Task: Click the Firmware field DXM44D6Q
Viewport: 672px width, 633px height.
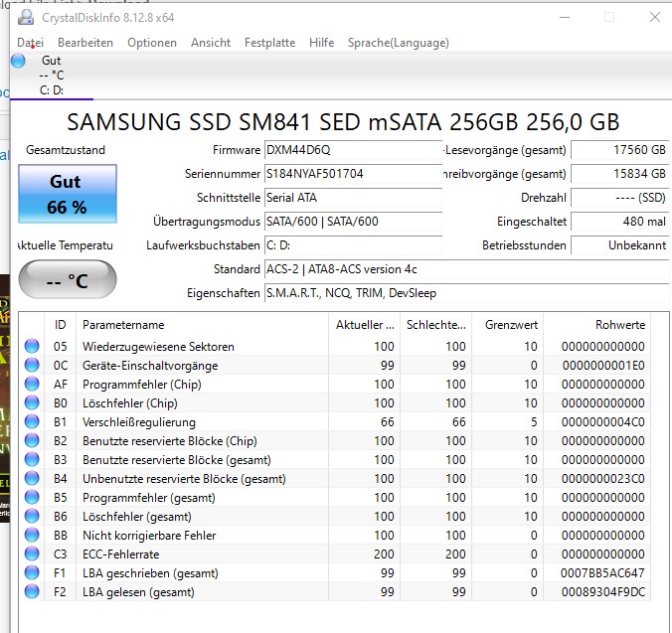Action: (x=353, y=150)
